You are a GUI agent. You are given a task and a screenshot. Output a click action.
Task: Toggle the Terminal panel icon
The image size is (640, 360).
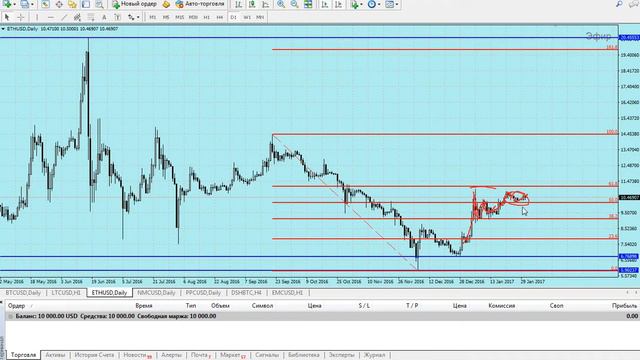(x=86, y=4)
